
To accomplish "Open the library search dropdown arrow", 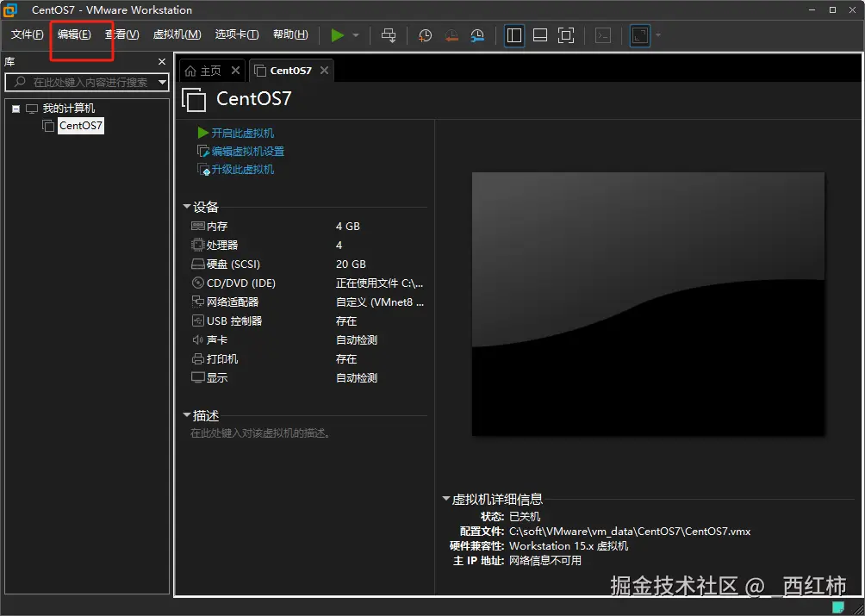I will (x=162, y=83).
